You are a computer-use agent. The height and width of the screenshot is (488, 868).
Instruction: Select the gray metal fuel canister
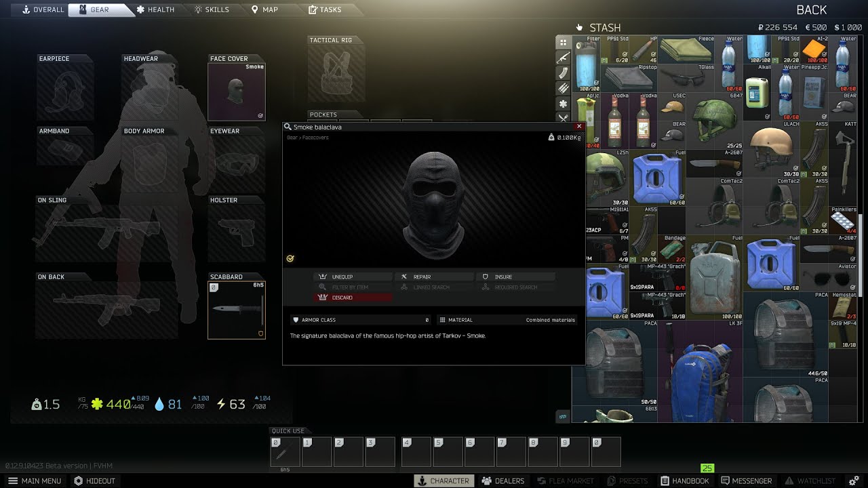(x=715, y=277)
